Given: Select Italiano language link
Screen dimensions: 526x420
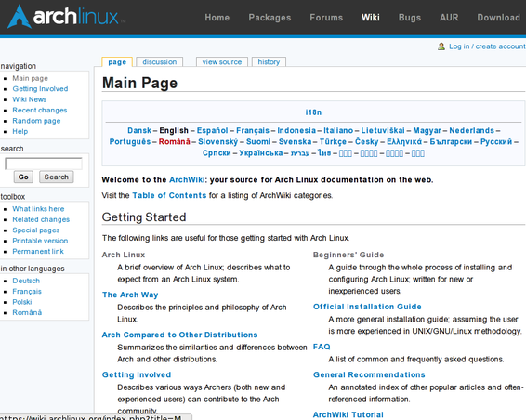Looking at the screenshot, I should point(338,130).
